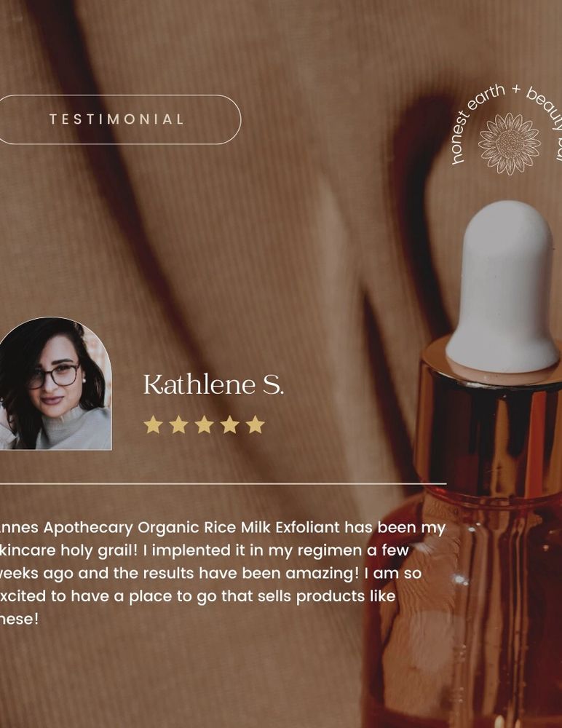Select the fourth gold rating star
Viewport: 562px width, 728px height.
coord(229,424)
